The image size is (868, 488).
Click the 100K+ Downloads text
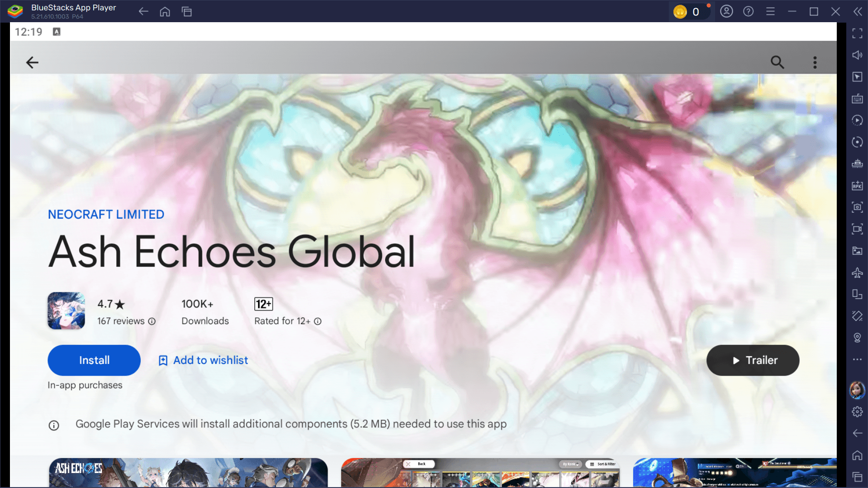tap(205, 312)
